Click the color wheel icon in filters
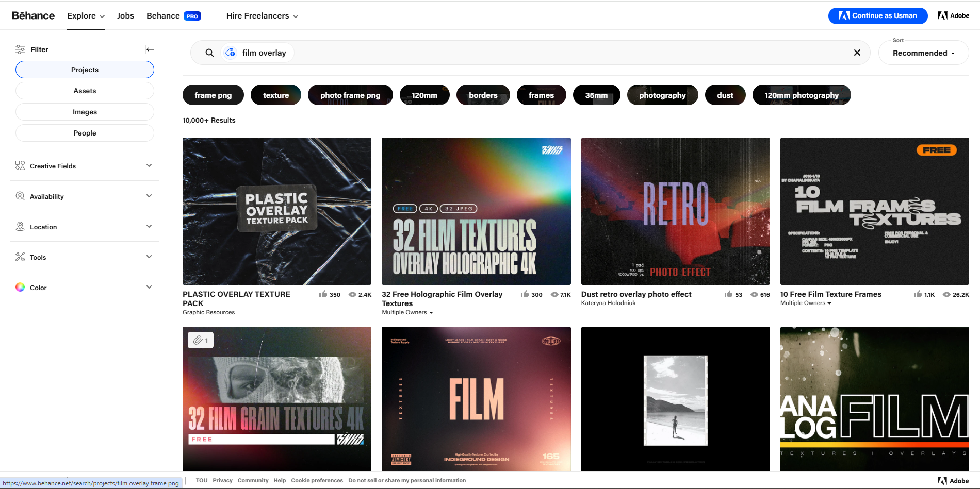The width and height of the screenshot is (980, 489). (20, 288)
